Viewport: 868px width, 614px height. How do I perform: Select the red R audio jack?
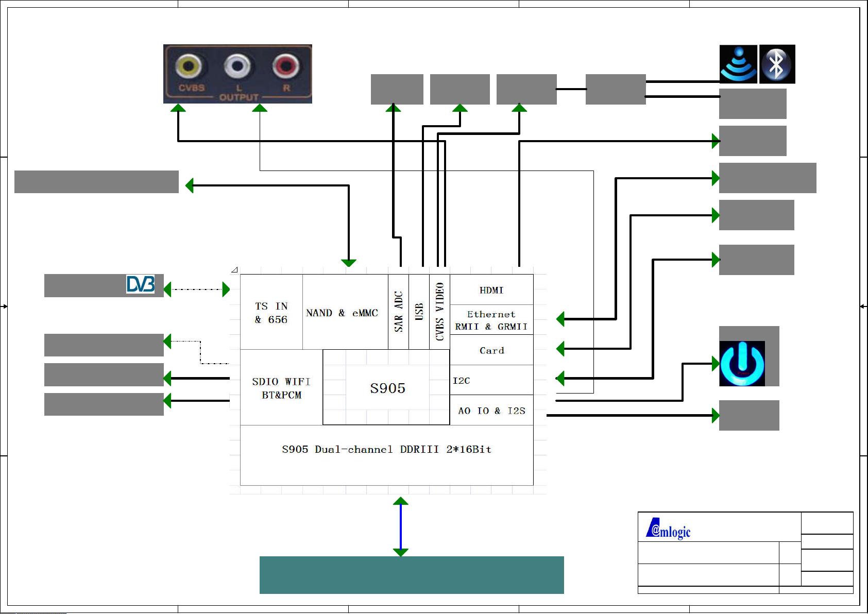pyautogui.click(x=285, y=65)
